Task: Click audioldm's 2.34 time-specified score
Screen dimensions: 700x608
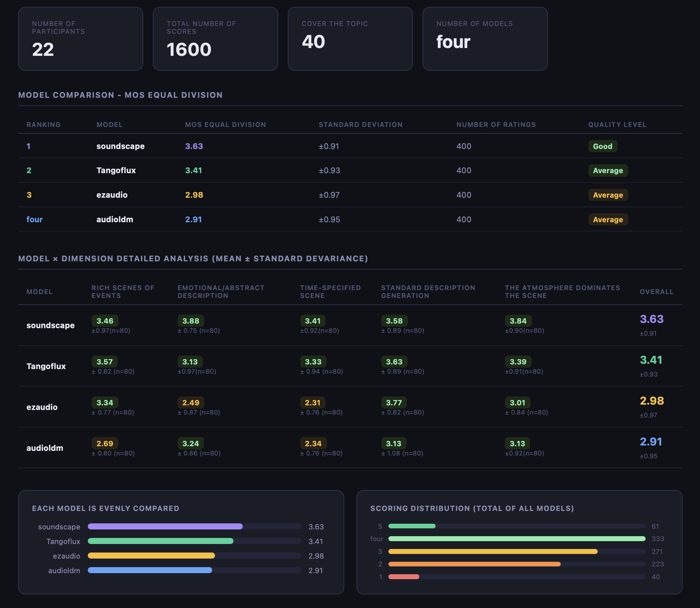Action: (313, 443)
